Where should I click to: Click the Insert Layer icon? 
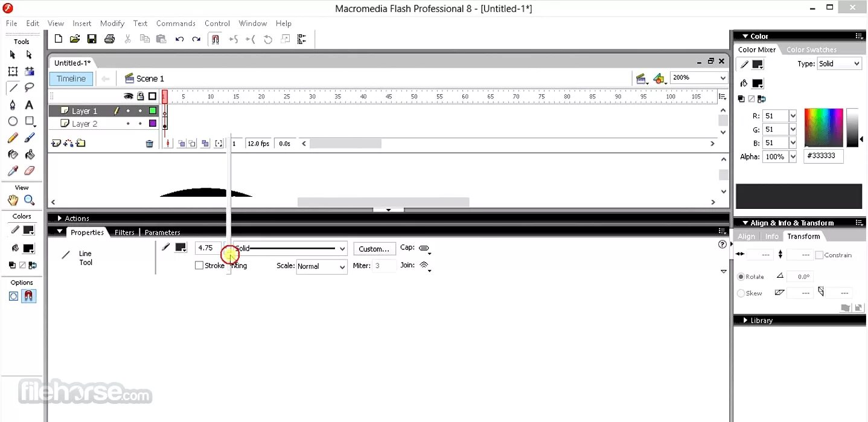point(57,143)
